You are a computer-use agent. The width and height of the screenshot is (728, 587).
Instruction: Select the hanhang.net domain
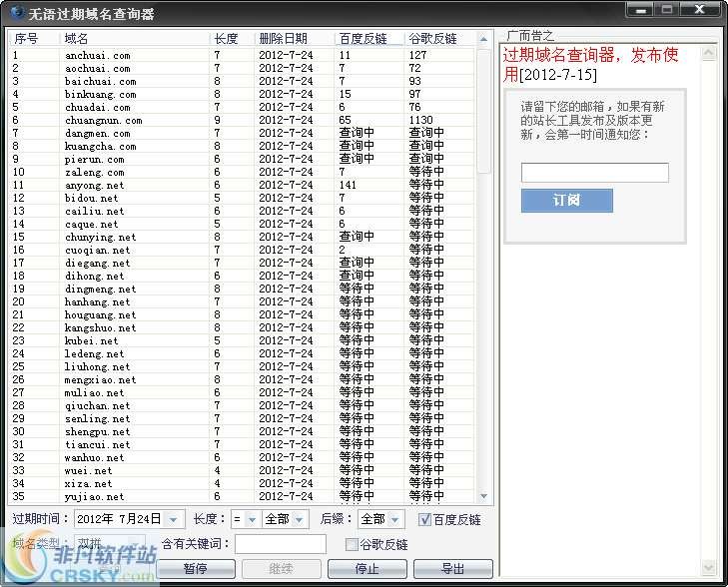pyautogui.click(x=98, y=302)
